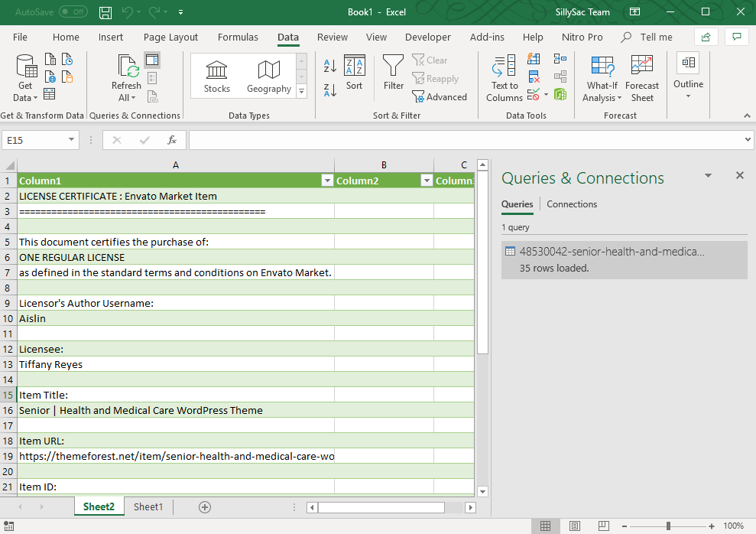756x534 pixels.
Task: Toggle the AutoSave switch
Action: [x=73, y=12]
